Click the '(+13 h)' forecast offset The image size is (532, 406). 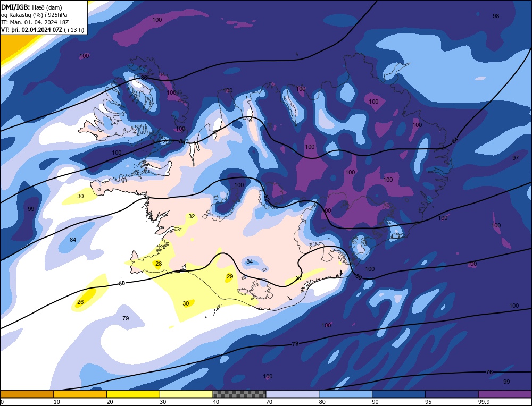(x=73, y=30)
